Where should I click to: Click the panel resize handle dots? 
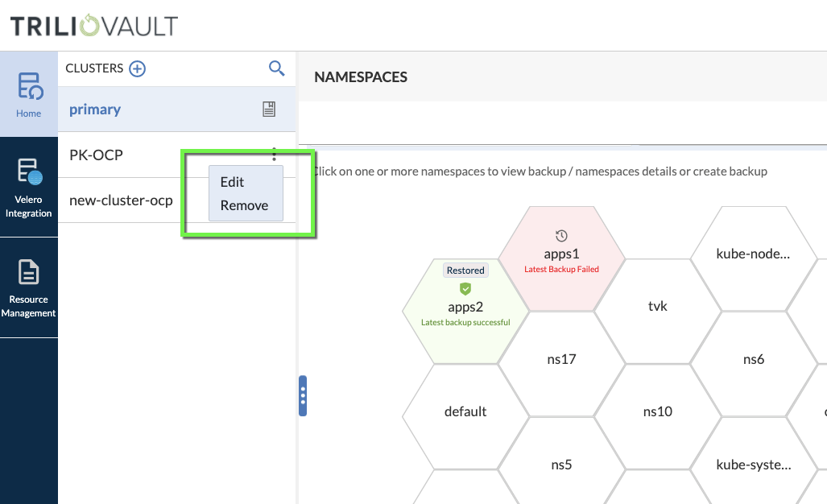click(303, 395)
